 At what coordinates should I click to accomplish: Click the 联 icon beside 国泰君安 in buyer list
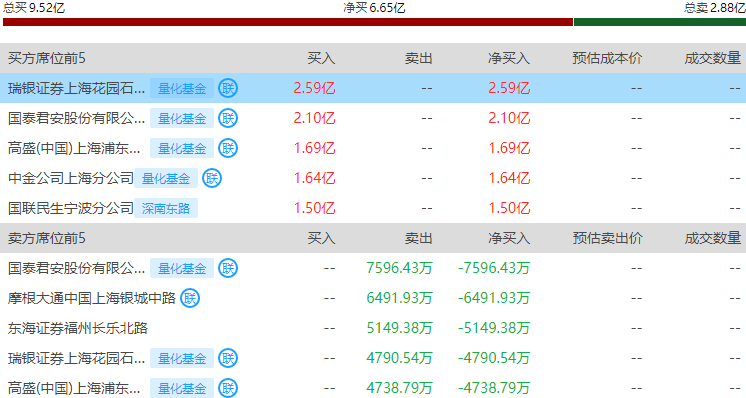pyautogui.click(x=228, y=118)
